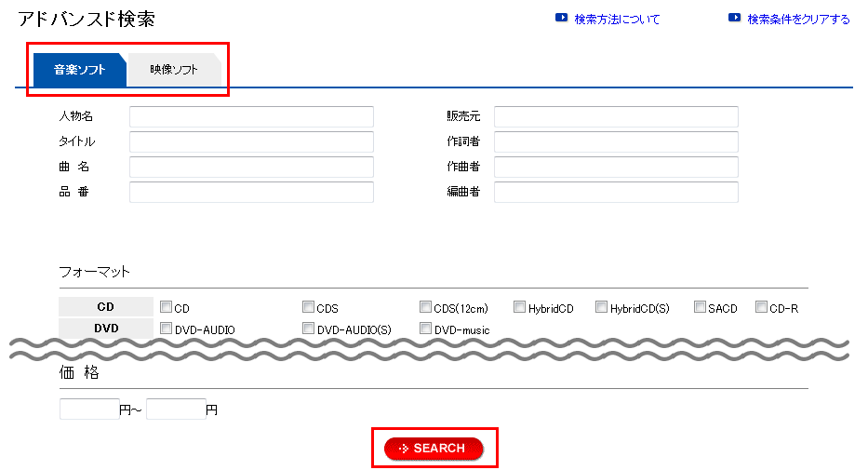Enable the CDS(12cm) checkbox
Image resolution: width=868 pixels, height=470 pixels.
click(x=425, y=307)
